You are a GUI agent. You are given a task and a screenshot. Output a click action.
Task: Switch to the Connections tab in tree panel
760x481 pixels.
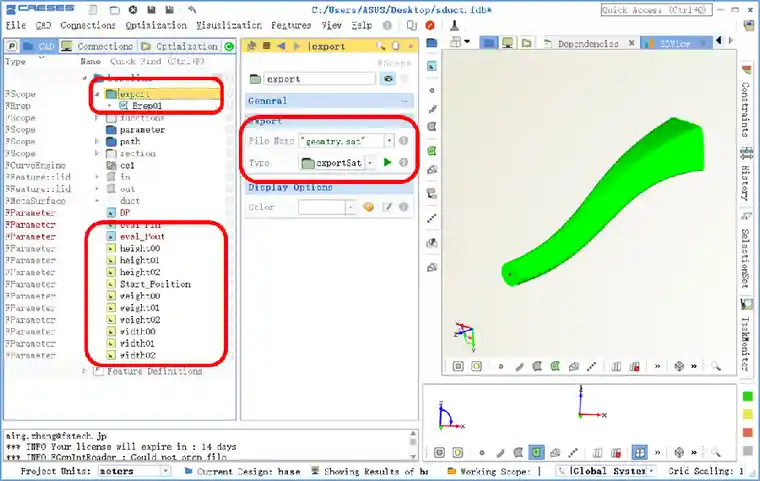click(x=97, y=46)
